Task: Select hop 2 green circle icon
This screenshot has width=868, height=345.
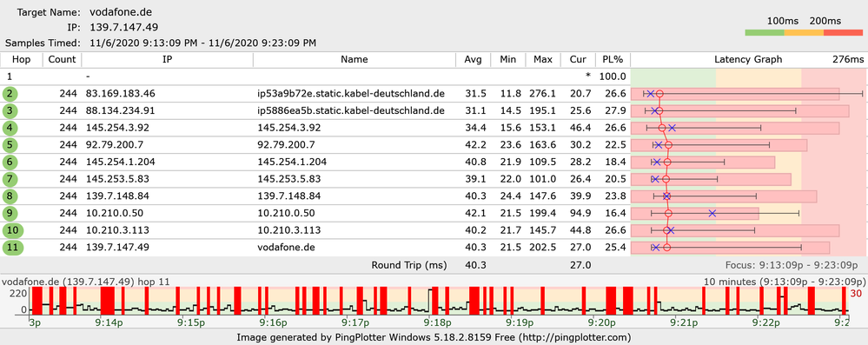Action: coord(10,94)
